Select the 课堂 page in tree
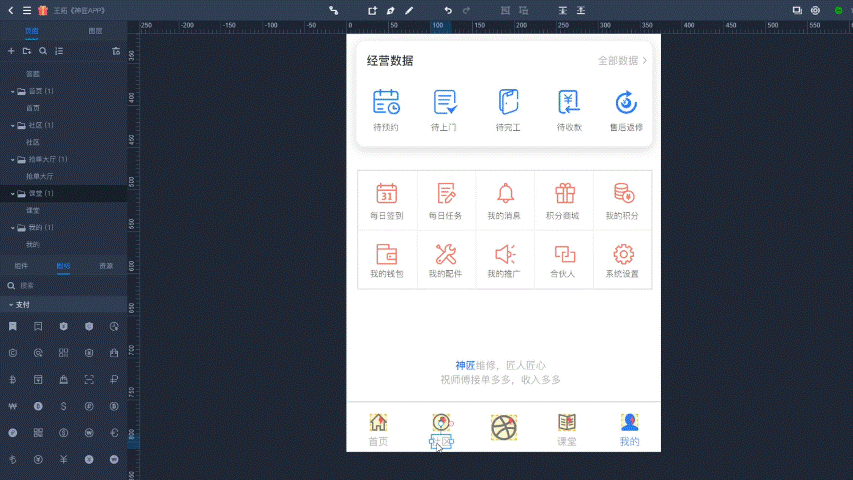The height and width of the screenshot is (480, 853). pyautogui.click(x=33, y=210)
